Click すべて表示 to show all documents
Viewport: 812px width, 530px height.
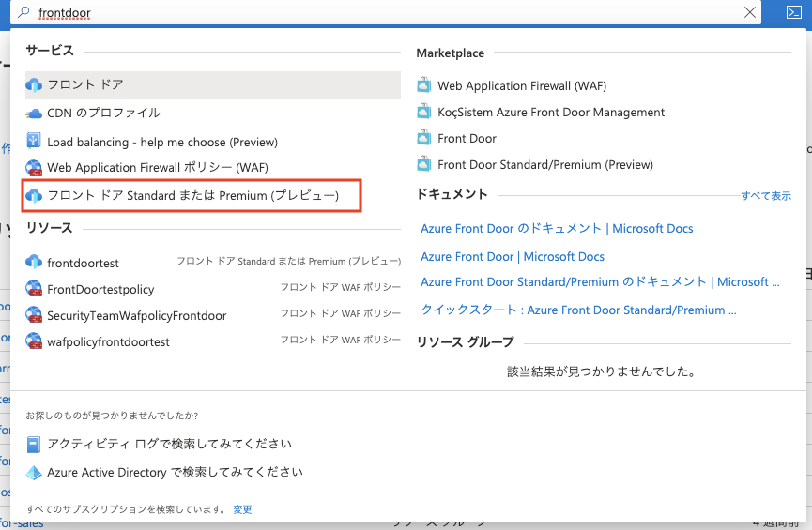pyautogui.click(x=766, y=196)
